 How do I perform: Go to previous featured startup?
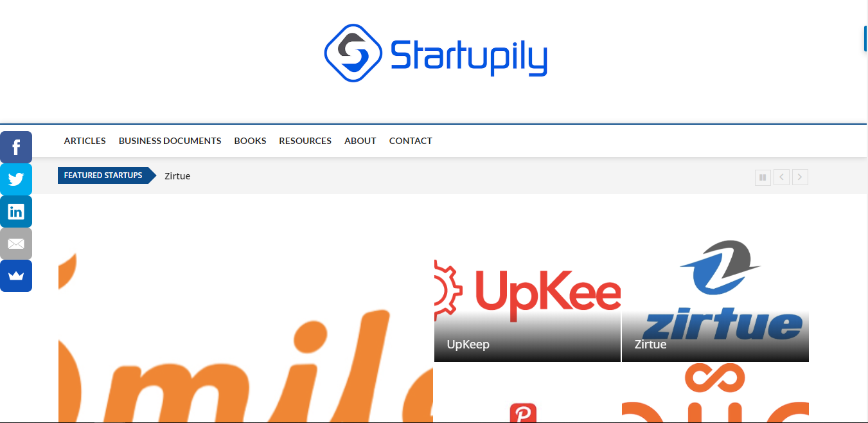coord(781,177)
